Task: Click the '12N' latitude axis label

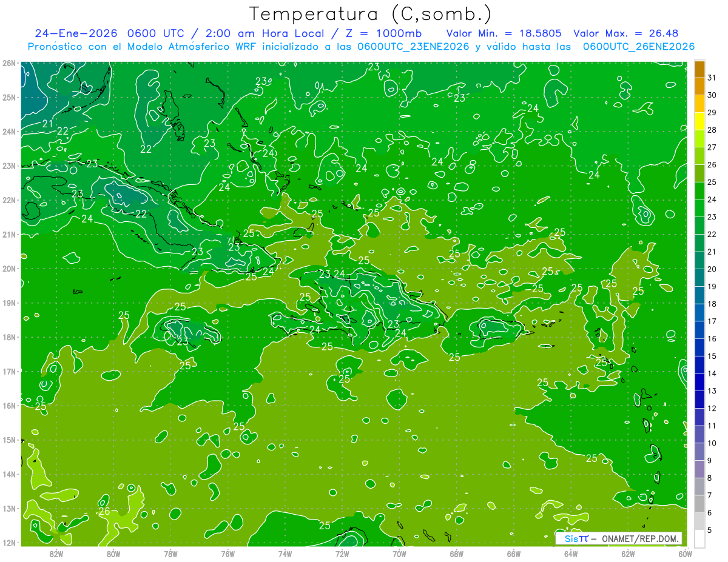Action: tap(9, 543)
